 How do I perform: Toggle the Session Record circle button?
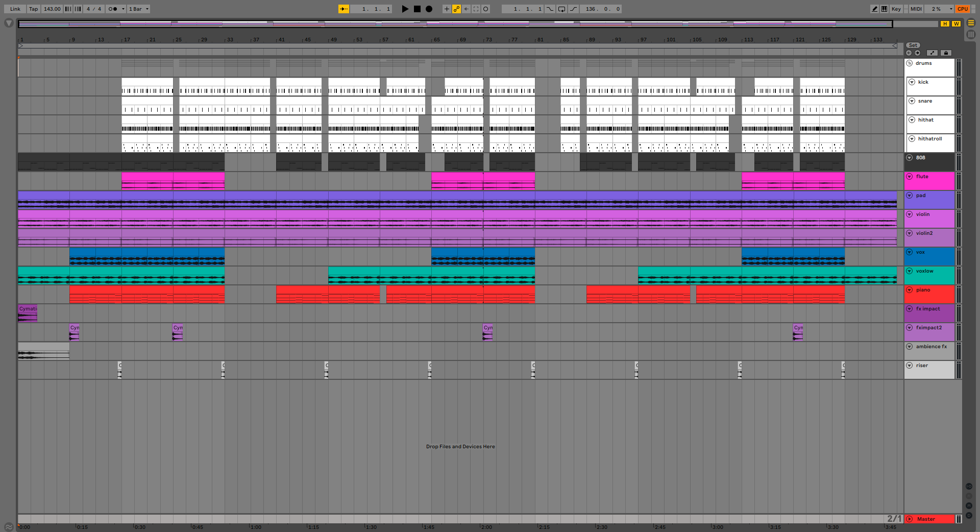pos(486,9)
